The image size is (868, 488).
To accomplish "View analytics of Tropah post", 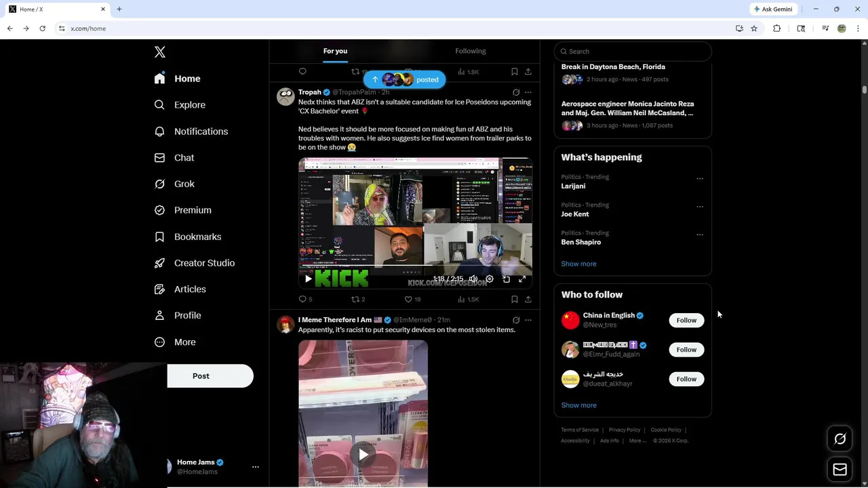I will (x=468, y=299).
